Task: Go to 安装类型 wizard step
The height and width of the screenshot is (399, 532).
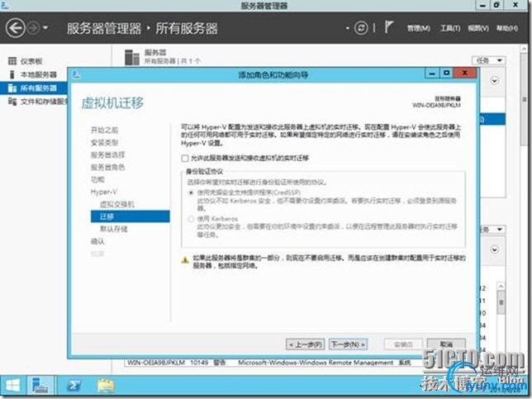Action: [104, 142]
